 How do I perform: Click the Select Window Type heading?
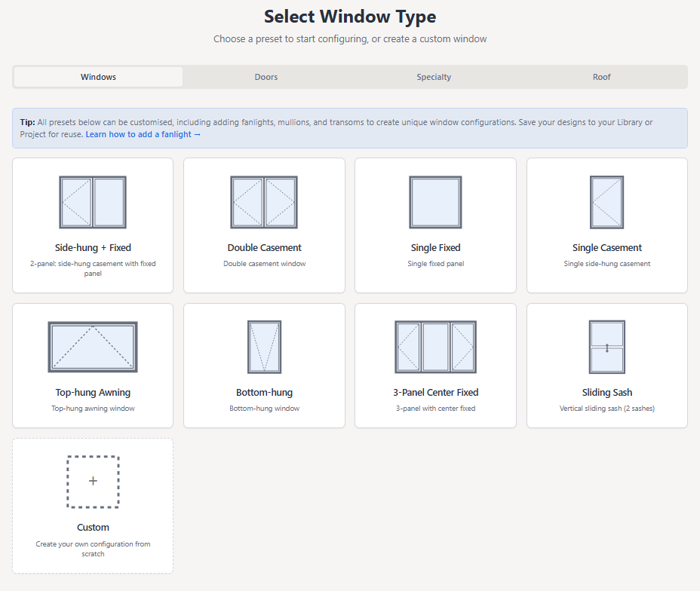350,17
